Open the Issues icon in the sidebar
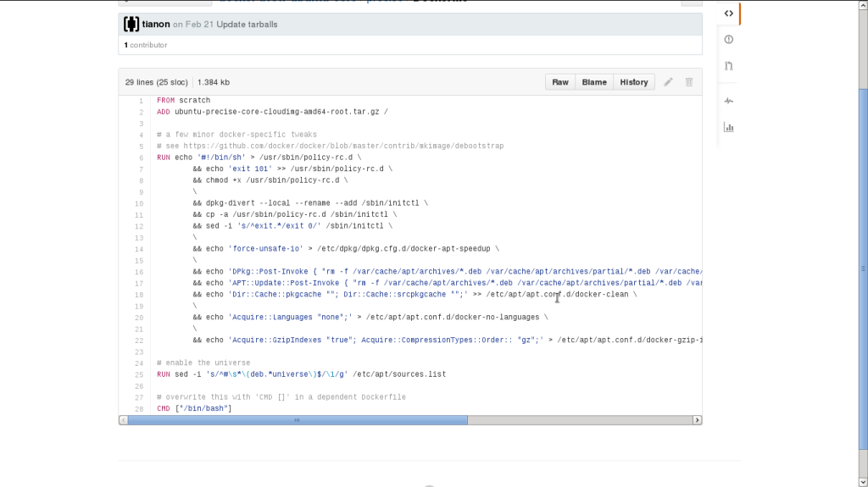This screenshot has width=868, height=487. click(728, 39)
